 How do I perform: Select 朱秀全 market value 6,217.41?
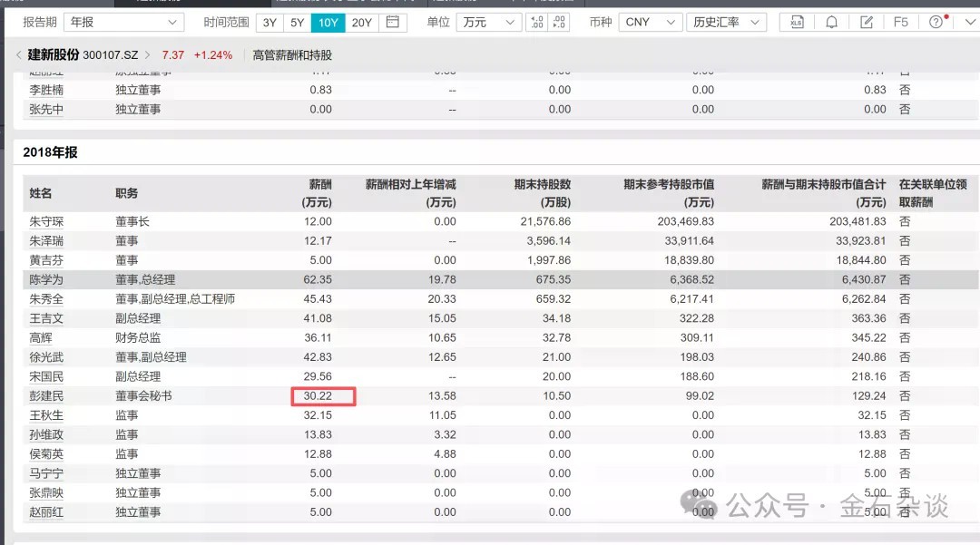coord(691,299)
